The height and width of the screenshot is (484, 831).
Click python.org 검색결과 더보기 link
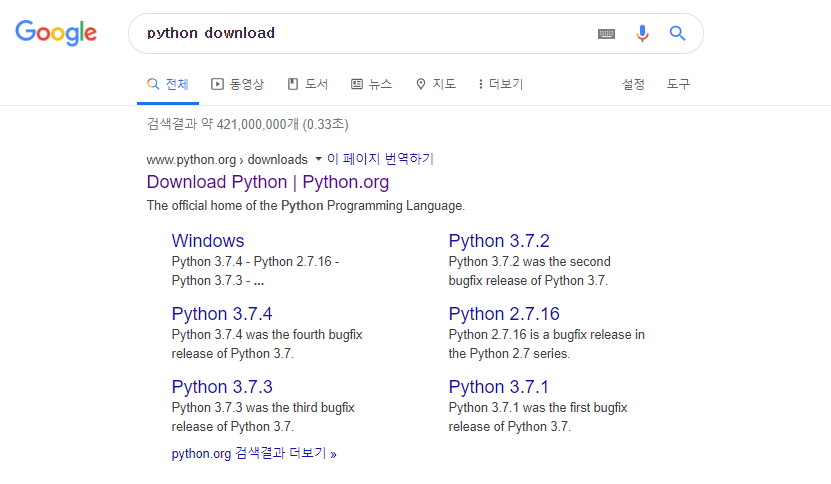point(254,454)
